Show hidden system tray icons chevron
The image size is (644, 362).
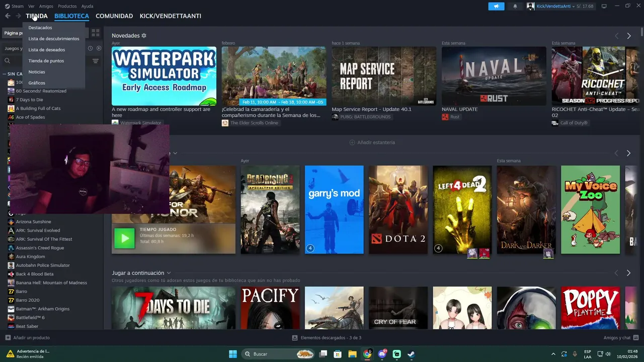click(x=553, y=354)
